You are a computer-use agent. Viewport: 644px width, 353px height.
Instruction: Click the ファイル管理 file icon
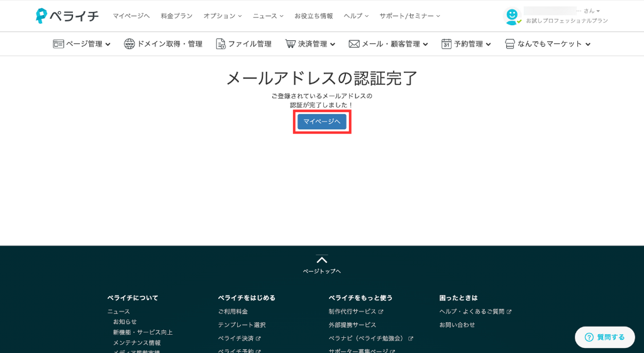[x=221, y=44]
